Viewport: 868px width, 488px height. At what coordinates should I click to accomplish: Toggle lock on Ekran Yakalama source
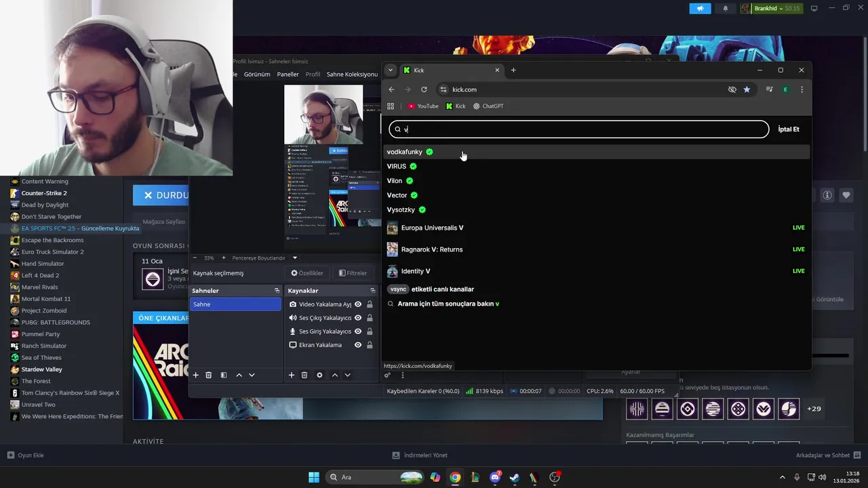[x=370, y=345]
